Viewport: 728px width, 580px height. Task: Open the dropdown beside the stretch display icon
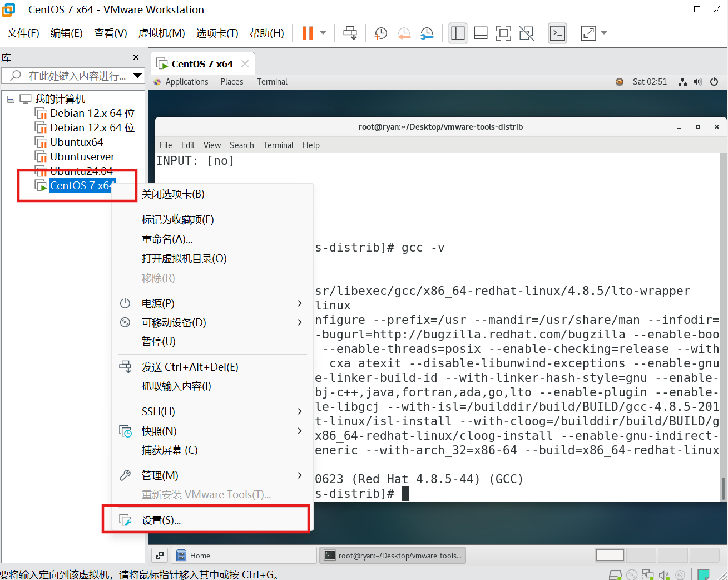[x=604, y=33]
